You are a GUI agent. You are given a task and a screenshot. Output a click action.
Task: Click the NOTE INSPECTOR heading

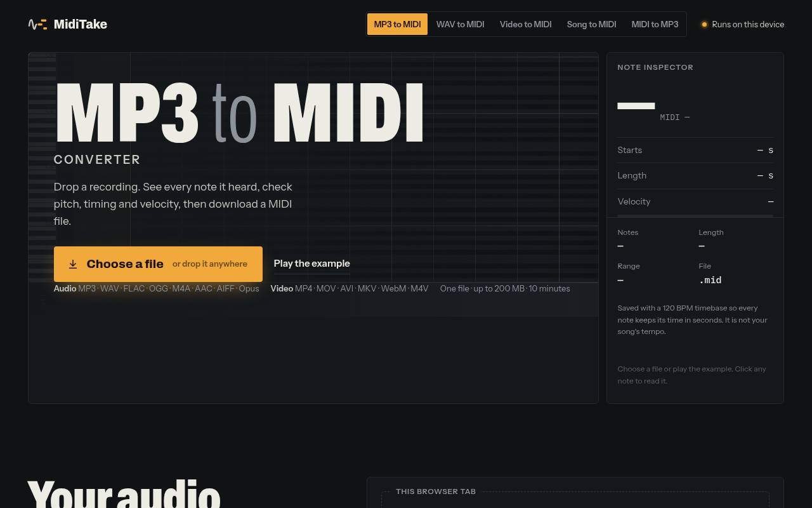point(655,67)
